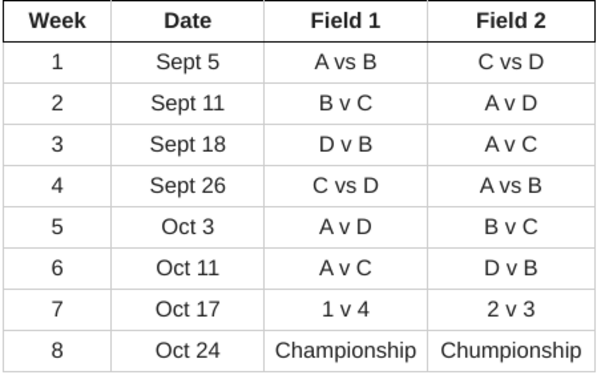This screenshot has height=375, width=601.
Task: Select the D v B cell in week 6
Action: pyautogui.click(x=511, y=268)
